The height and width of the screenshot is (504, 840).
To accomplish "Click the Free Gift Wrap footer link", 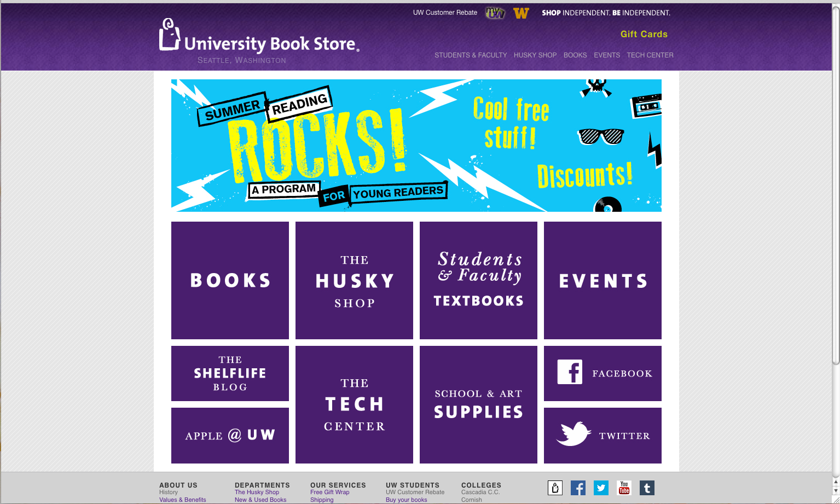I will tap(329, 492).
